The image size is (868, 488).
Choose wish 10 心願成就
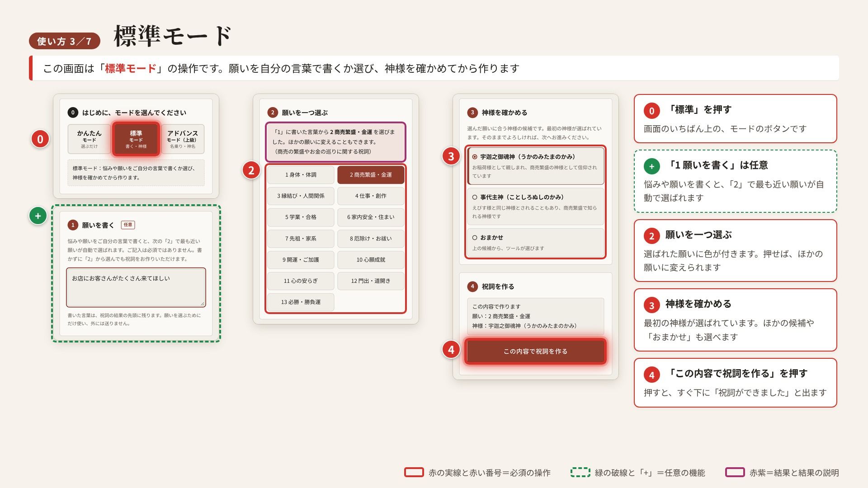371,260
